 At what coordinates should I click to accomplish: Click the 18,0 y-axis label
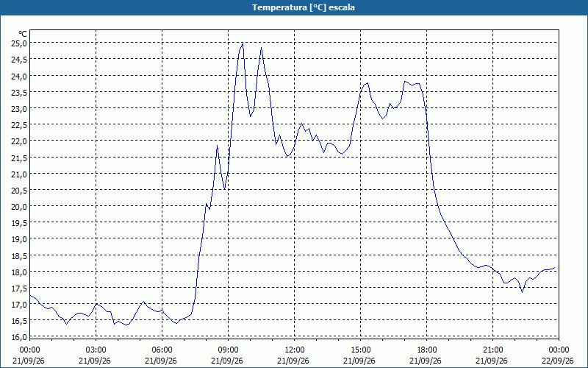(18, 272)
